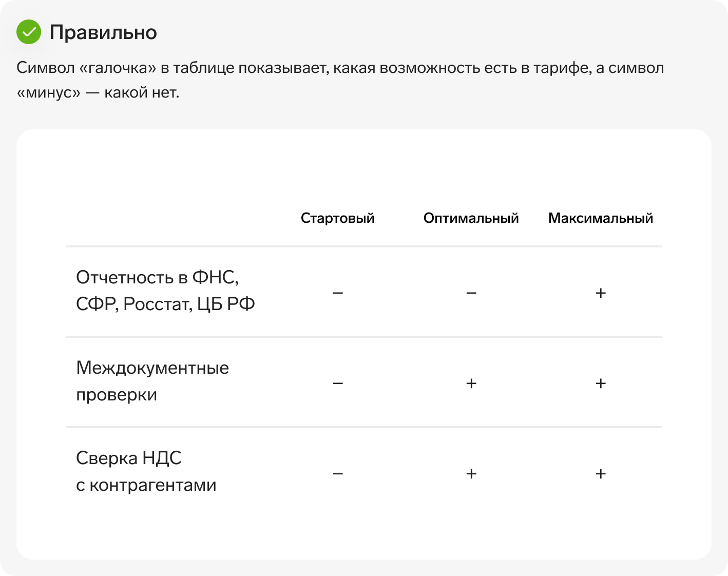
Task: Click the word «минус» in the description
Action: (x=49, y=93)
